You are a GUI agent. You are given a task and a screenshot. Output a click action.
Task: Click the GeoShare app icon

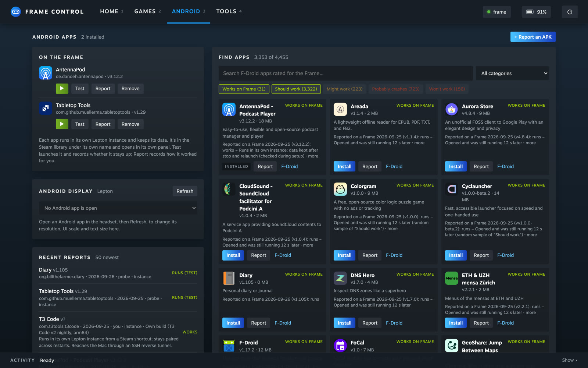click(452, 346)
